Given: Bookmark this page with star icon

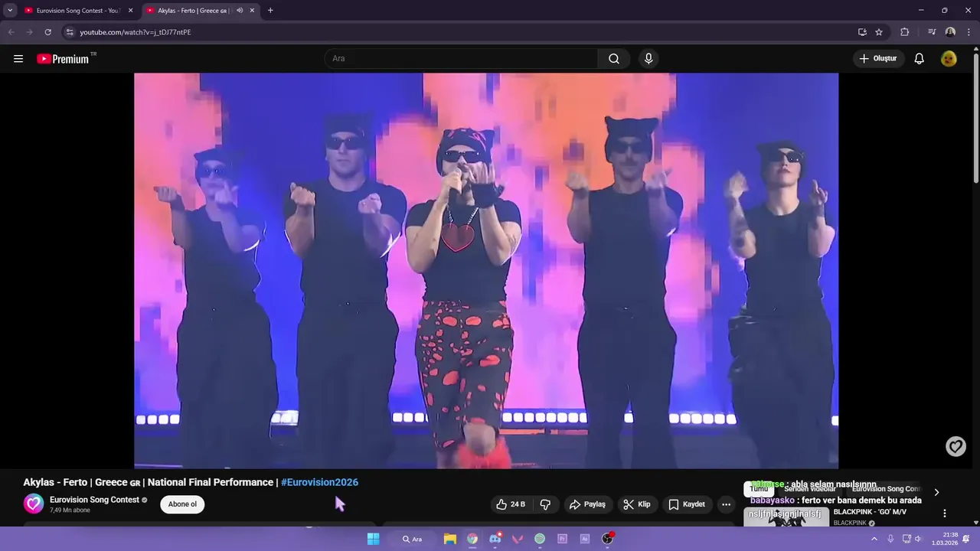Looking at the screenshot, I should tap(879, 32).
